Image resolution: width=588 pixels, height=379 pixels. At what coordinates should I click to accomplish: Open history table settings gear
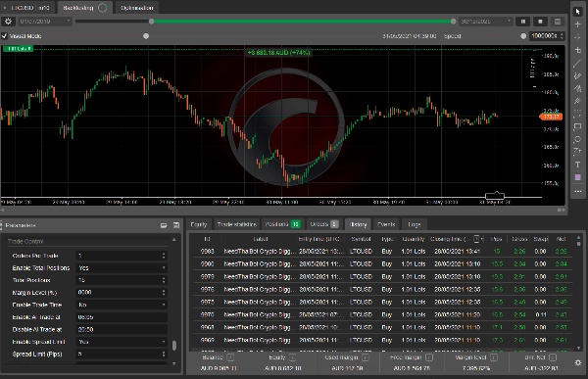578,363
